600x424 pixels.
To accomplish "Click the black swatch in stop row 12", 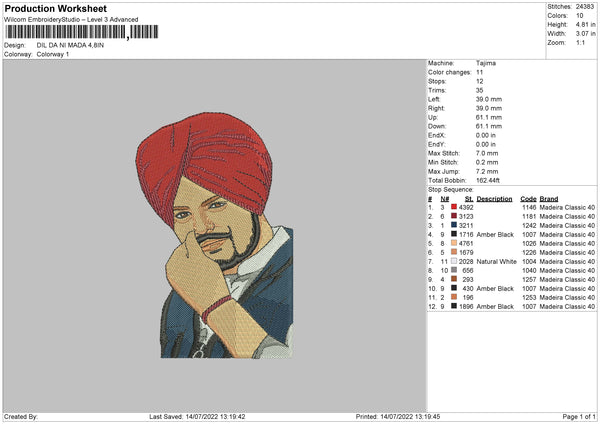I will tap(454, 306).
